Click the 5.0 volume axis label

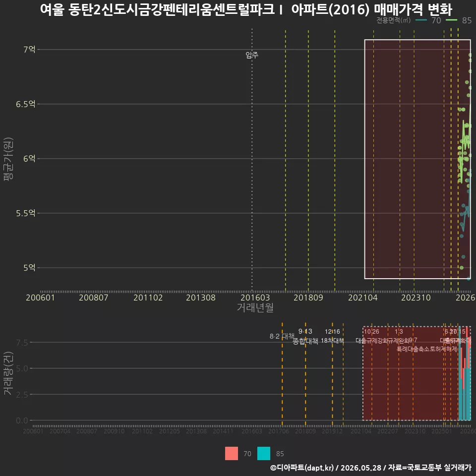point(22,368)
